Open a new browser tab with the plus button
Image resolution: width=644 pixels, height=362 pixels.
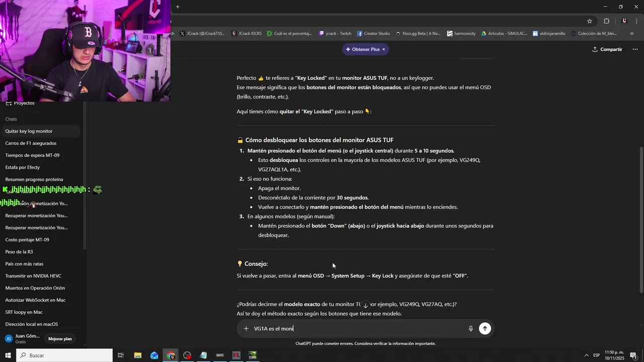[178, 7]
